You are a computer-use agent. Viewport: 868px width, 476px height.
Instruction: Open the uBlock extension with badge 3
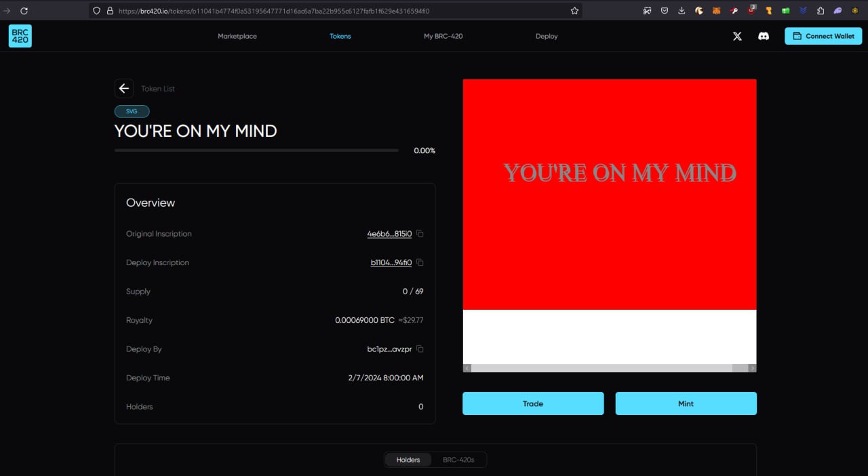click(x=751, y=10)
